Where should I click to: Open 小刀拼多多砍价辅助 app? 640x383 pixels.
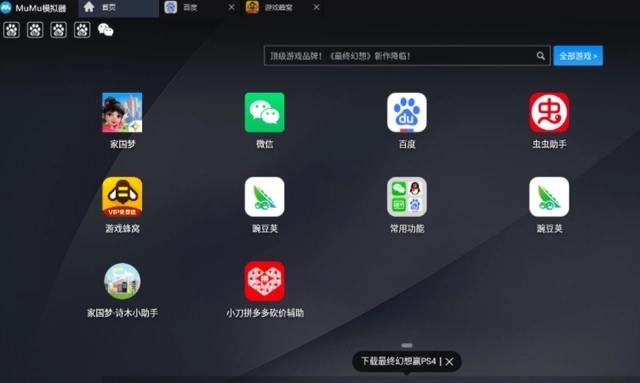click(x=264, y=281)
